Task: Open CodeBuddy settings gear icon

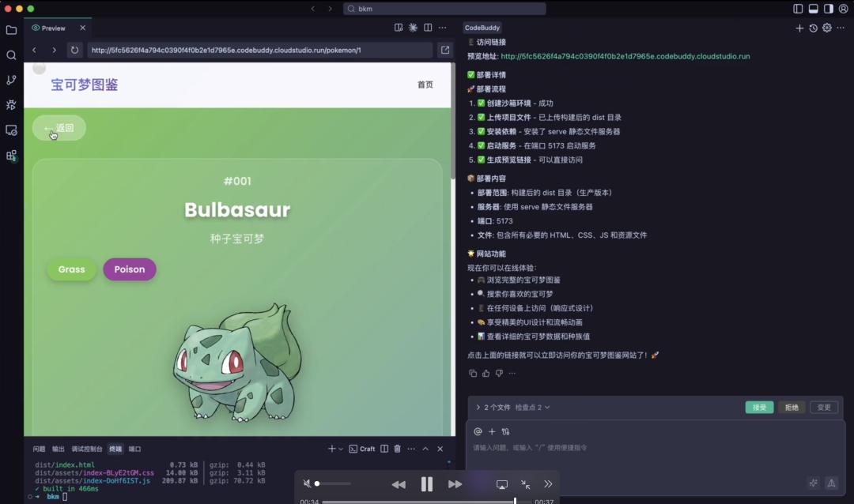Action: tap(827, 28)
